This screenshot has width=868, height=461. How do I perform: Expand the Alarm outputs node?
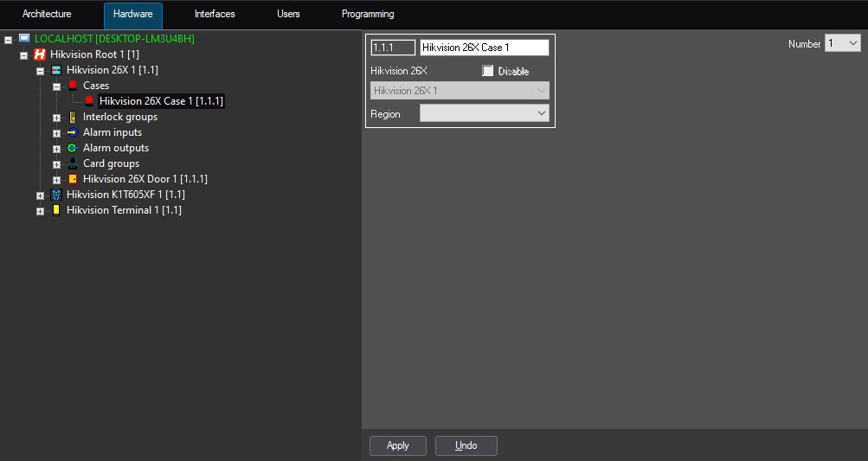click(x=56, y=149)
